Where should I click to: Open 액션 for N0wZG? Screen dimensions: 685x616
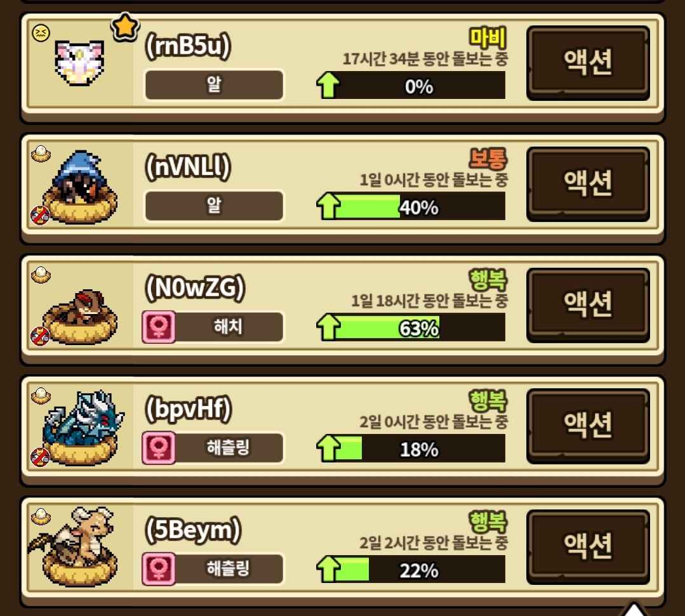tap(588, 305)
